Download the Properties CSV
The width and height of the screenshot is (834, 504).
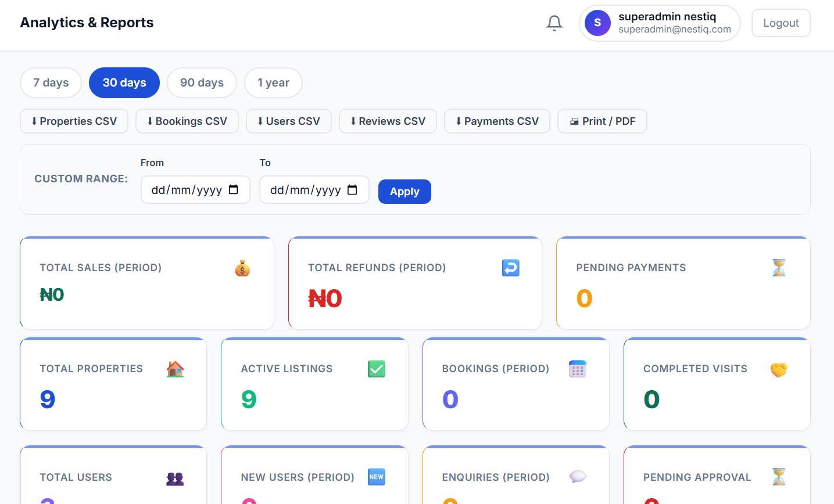click(x=74, y=121)
